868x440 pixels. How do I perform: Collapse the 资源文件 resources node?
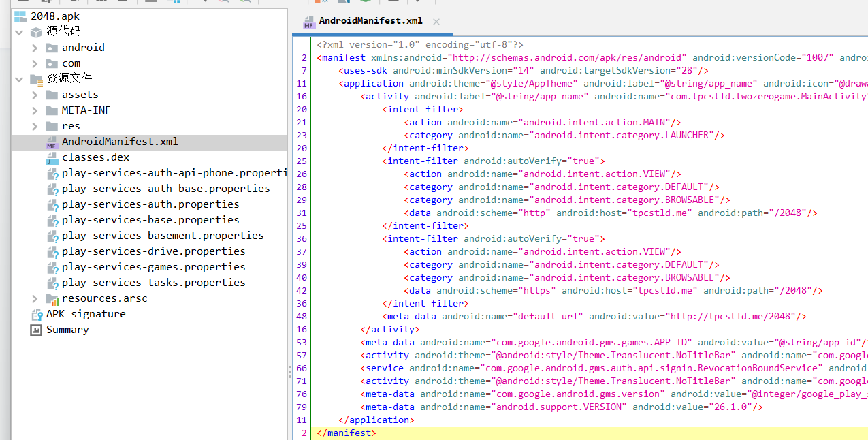19,79
